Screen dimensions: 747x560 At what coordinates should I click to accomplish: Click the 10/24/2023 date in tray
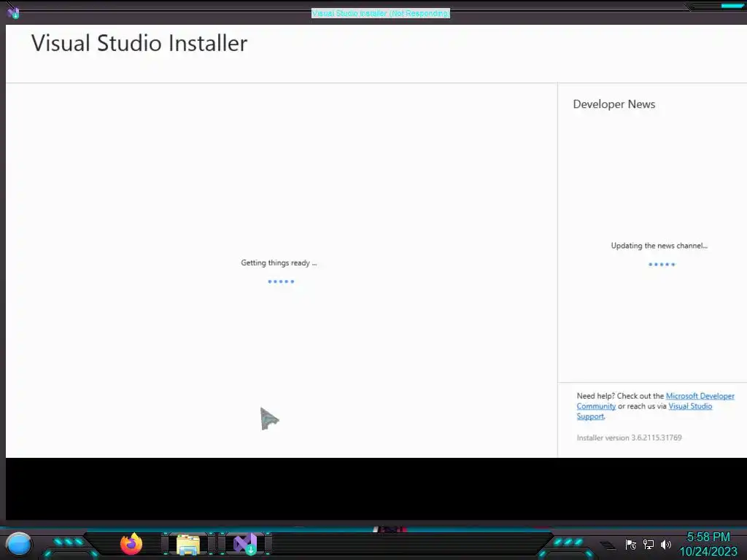coord(708,551)
